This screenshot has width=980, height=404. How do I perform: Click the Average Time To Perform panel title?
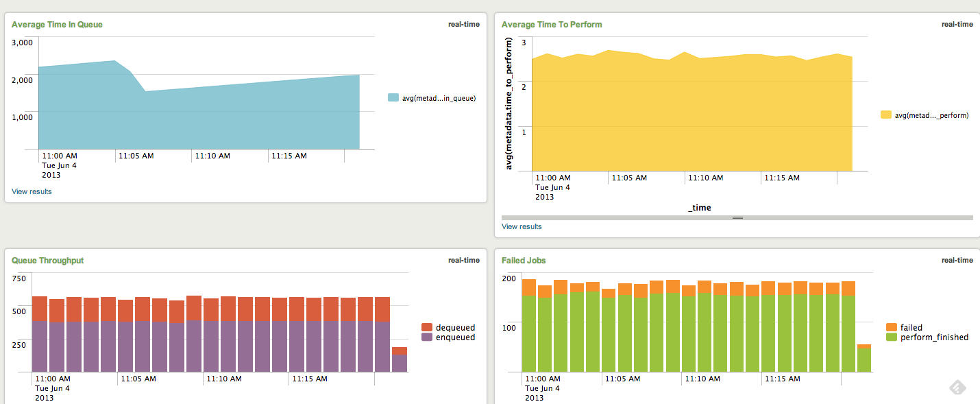pos(552,25)
